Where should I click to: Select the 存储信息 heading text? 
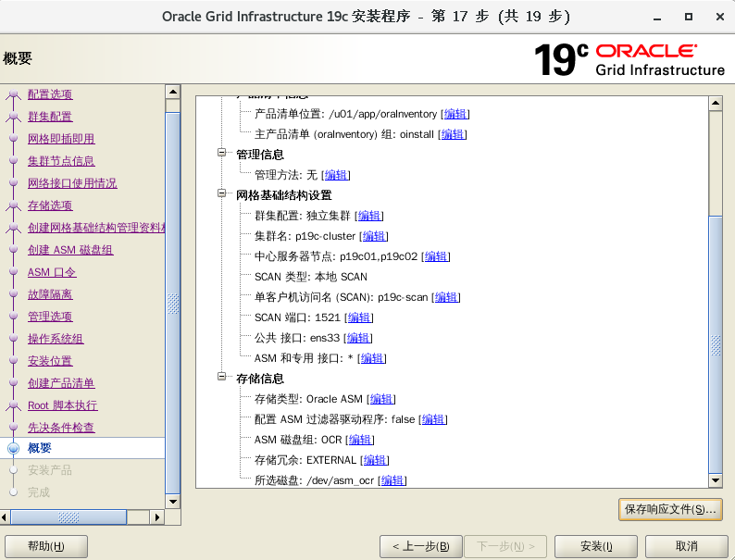point(260,379)
